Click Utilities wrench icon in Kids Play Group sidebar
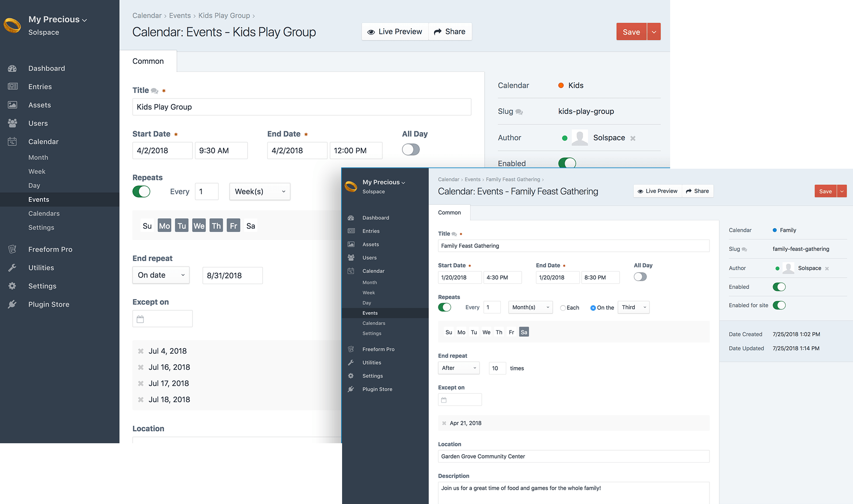The width and height of the screenshot is (853, 504). (x=12, y=268)
